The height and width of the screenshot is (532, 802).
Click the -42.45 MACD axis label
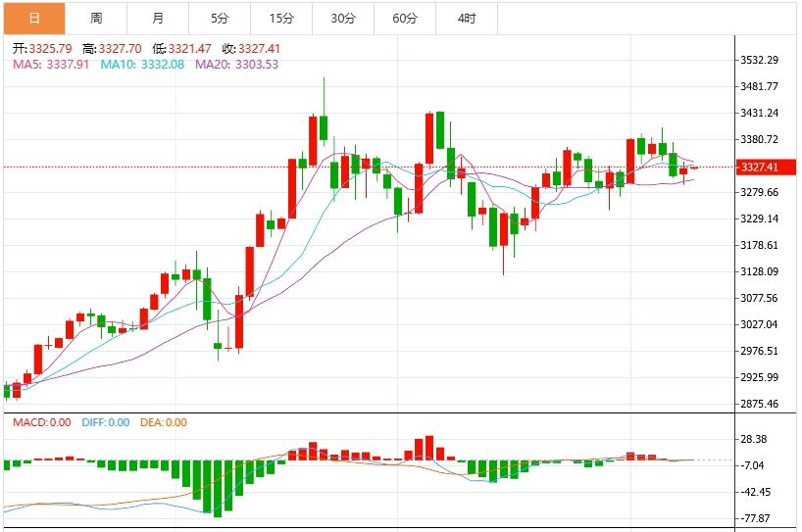pos(755,492)
